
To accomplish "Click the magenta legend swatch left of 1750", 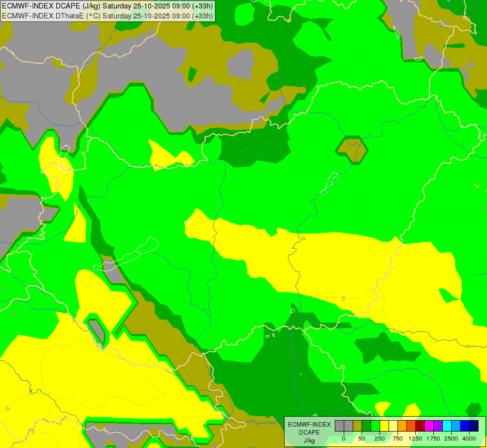I will (x=429, y=426).
